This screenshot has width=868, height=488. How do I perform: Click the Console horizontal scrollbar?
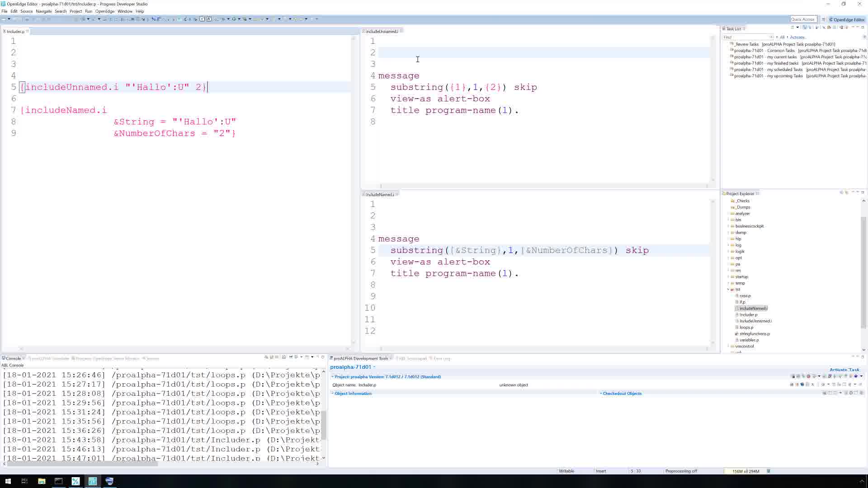coord(81,463)
